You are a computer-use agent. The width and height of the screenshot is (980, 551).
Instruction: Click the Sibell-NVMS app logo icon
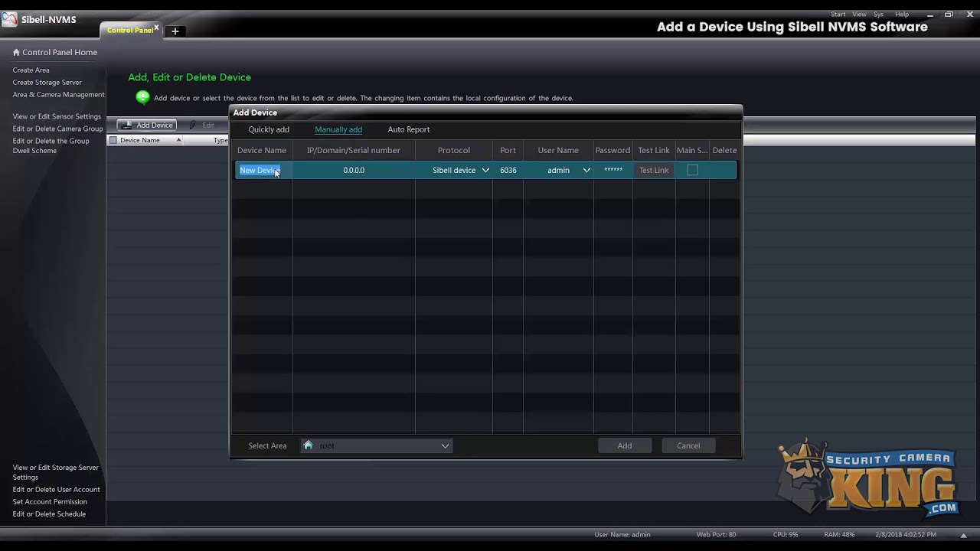coord(9,19)
